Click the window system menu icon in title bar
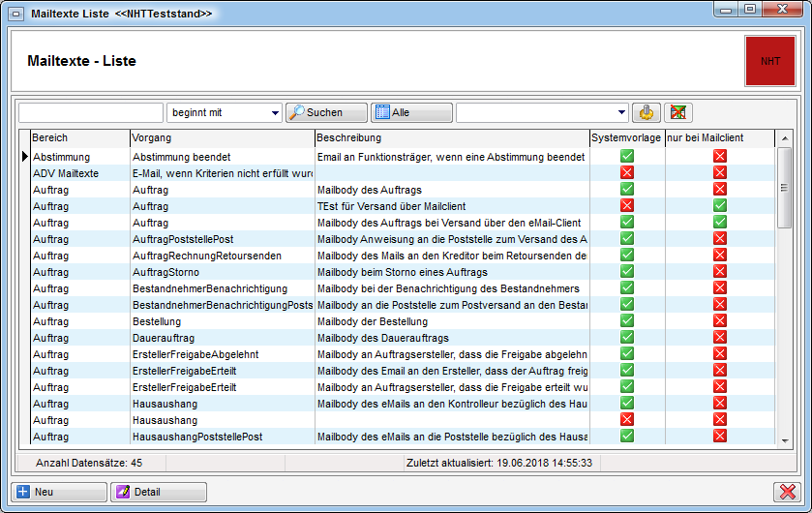The image size is (812, 513). (15, 13)
